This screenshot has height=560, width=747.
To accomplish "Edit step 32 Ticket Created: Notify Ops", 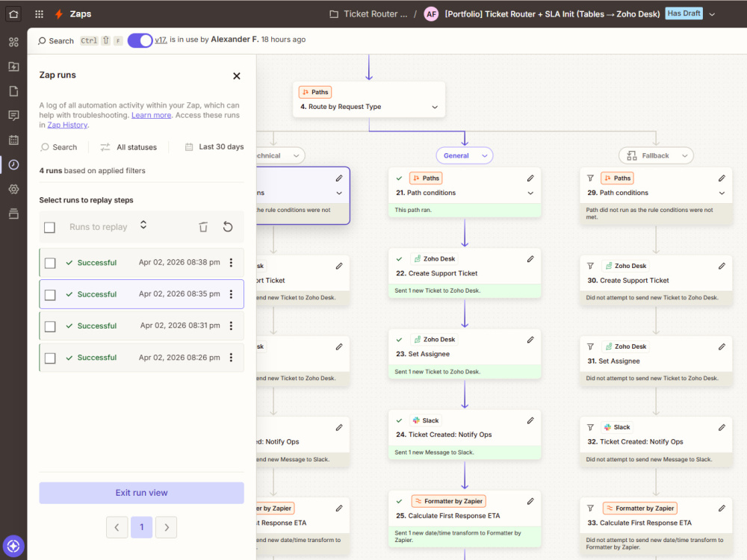I will coord(722,428).
